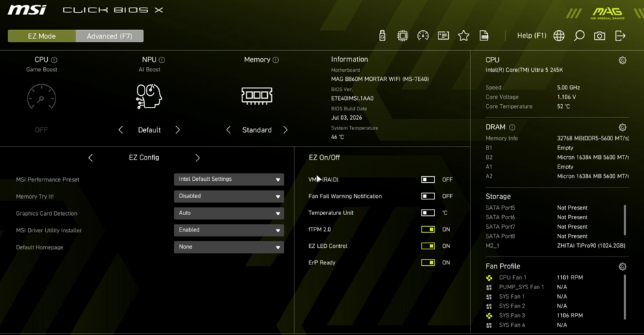The height and width of the screenshot is (335, 644).
Task: Click the MAG B860M MORTAR WIFI motherboard name
Action: (x=380, y=79)
